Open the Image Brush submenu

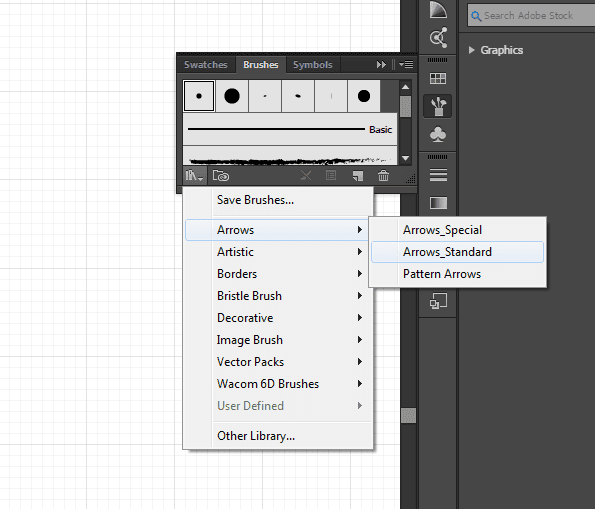pos(277,340)
